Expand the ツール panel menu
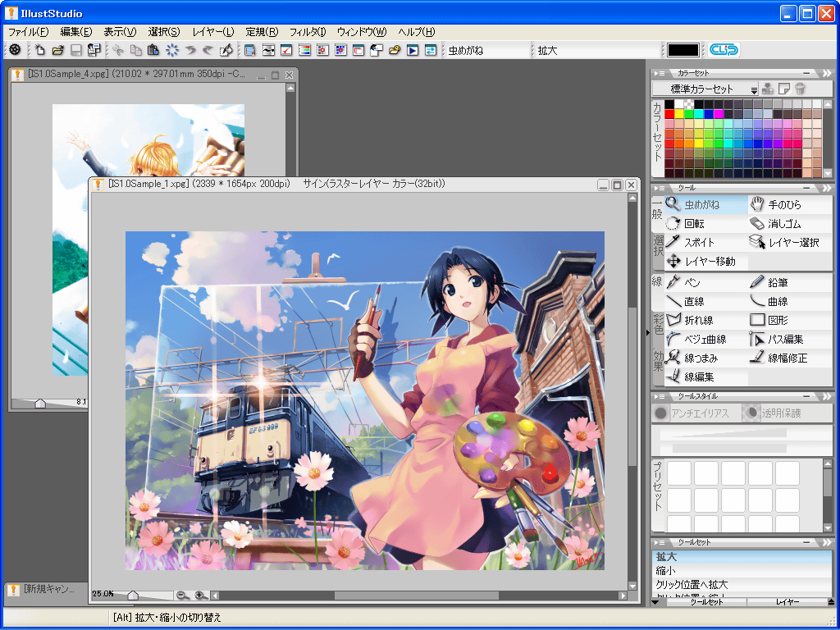840x630 pixels. coord(660,188)
